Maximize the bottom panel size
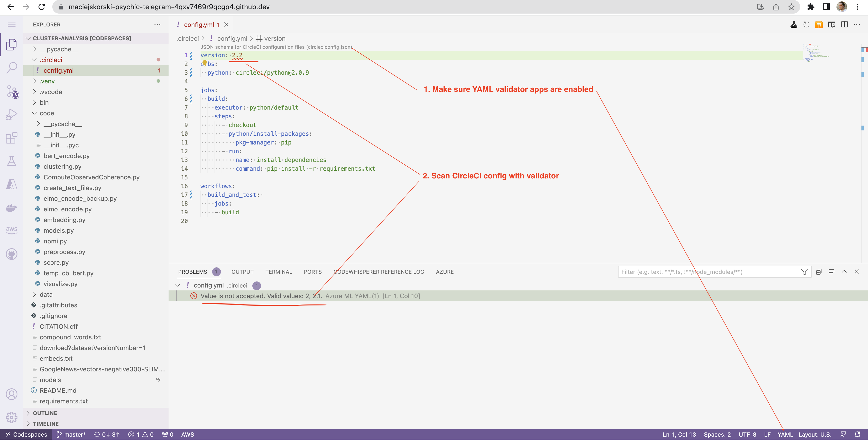Screen dimensions: 868x440 click(x=844, y=272)
